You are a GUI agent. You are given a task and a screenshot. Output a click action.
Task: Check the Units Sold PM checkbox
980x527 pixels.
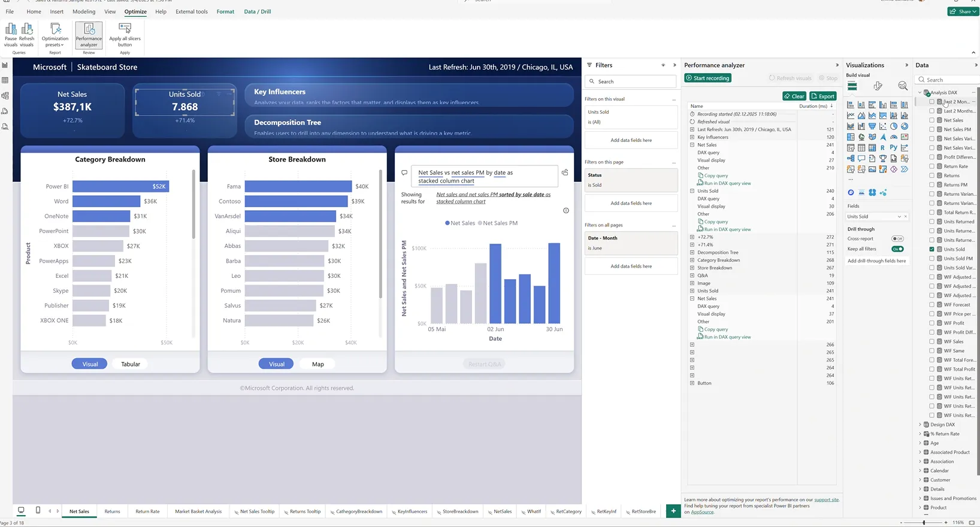point(931,259)
